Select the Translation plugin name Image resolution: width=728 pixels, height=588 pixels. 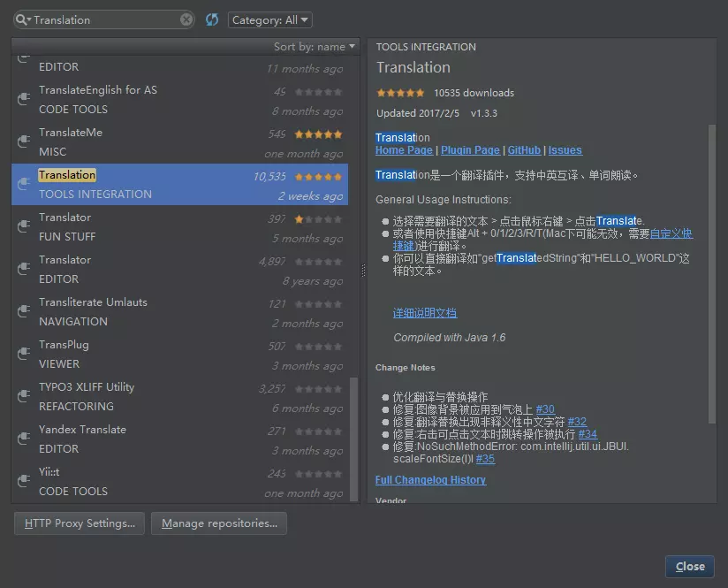click(67, 175)
